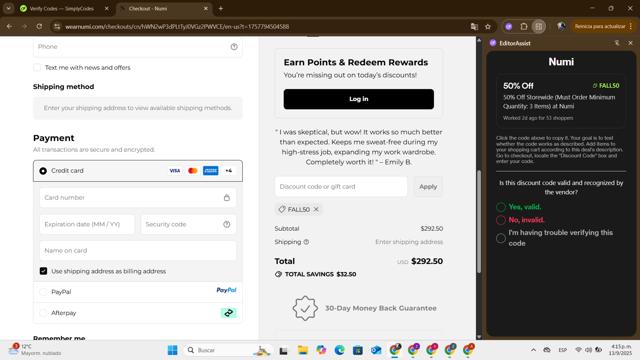Screen dimensions: 640x360
Task: Click the ESP language indicator
Action: point(562,350)
